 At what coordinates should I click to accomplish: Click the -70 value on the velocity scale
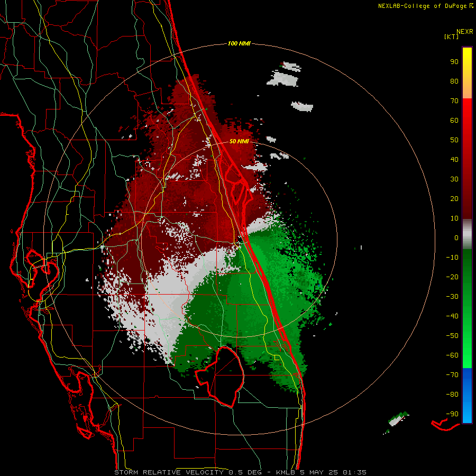[452, 375]
